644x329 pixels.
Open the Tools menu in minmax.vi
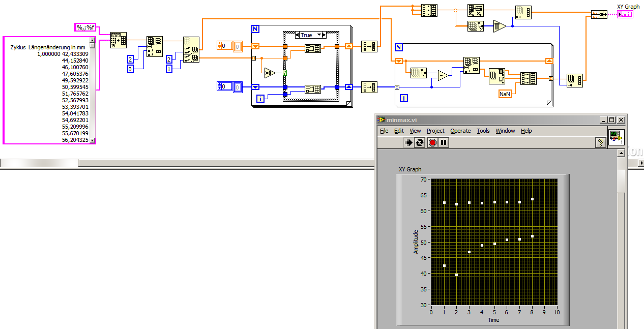[483, 131]
